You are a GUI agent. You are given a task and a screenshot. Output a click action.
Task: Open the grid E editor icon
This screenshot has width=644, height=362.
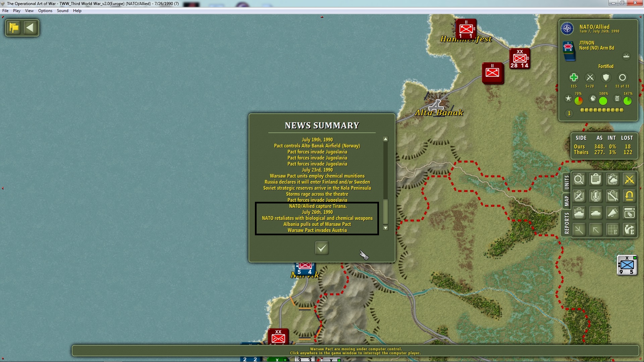[x=612, y=230]
